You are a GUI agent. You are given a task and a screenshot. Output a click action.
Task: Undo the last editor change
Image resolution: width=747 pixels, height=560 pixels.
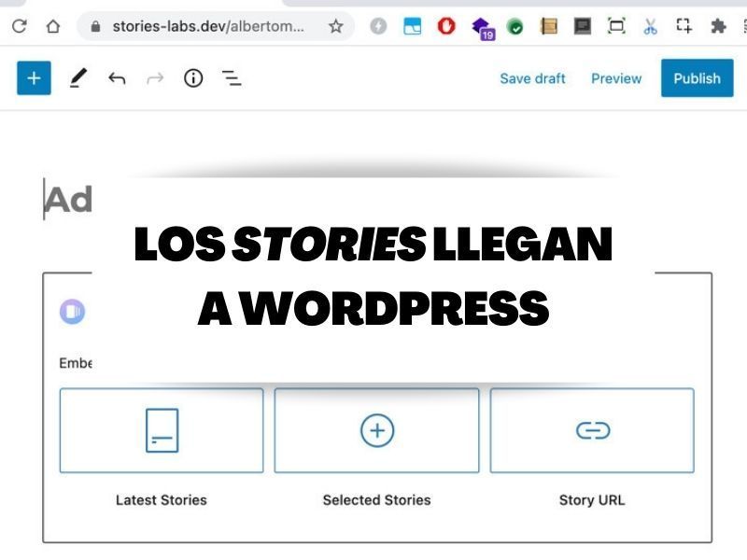(x=117, y=78)
